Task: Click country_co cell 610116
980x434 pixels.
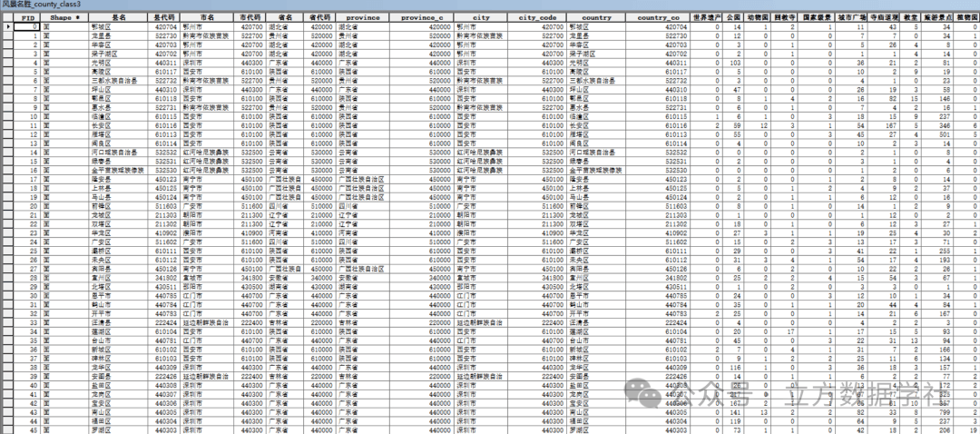Action: point(658,125)
